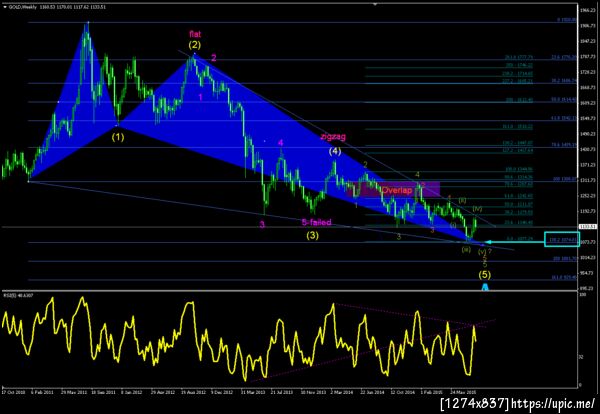Click the '31 Mar 2013' date label
600x414 pixels.
(x=253, y=393)
